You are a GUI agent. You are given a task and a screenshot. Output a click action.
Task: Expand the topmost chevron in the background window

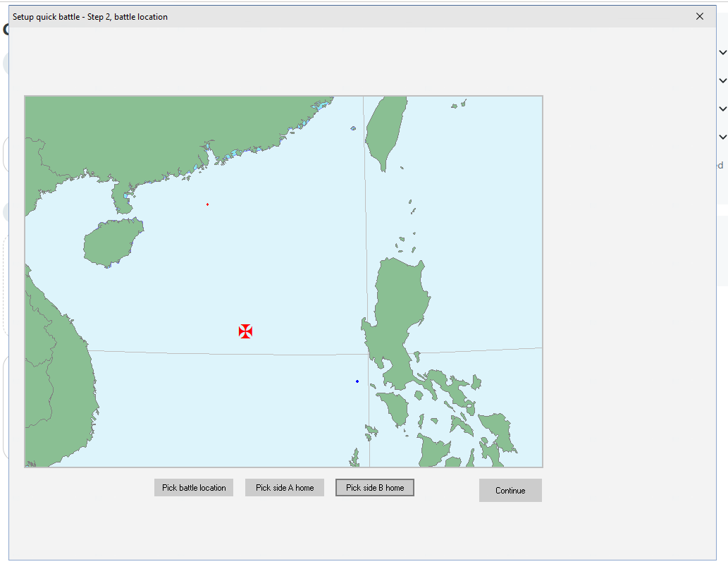tap(722, 52)
